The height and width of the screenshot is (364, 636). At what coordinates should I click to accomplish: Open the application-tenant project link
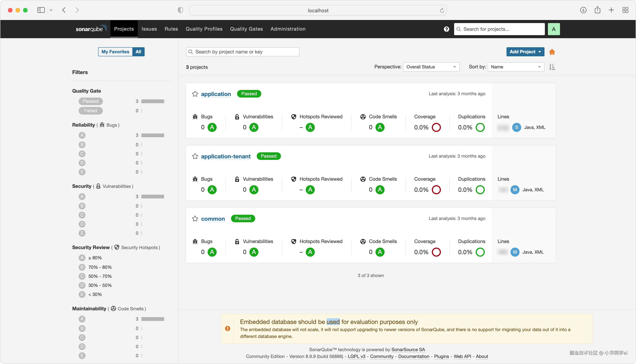click(226, 156)
